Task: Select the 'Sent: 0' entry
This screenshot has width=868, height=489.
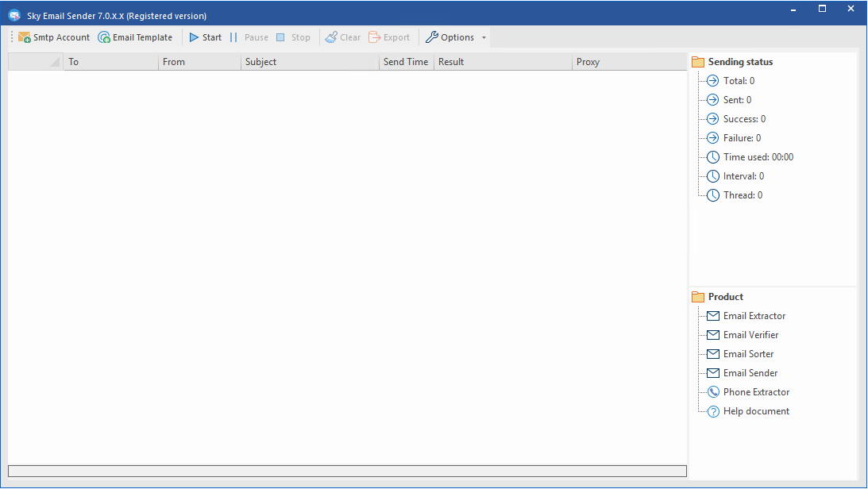Action: pyautogui.click(x=737, y=100)
